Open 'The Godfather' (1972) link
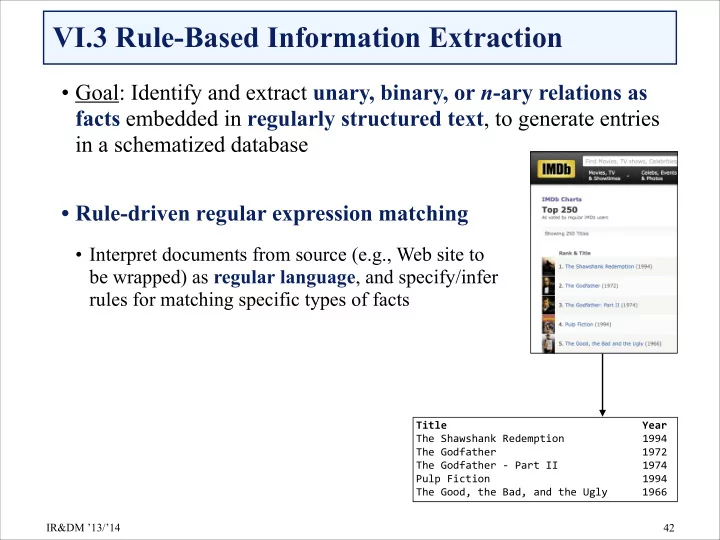 point(582,286)
